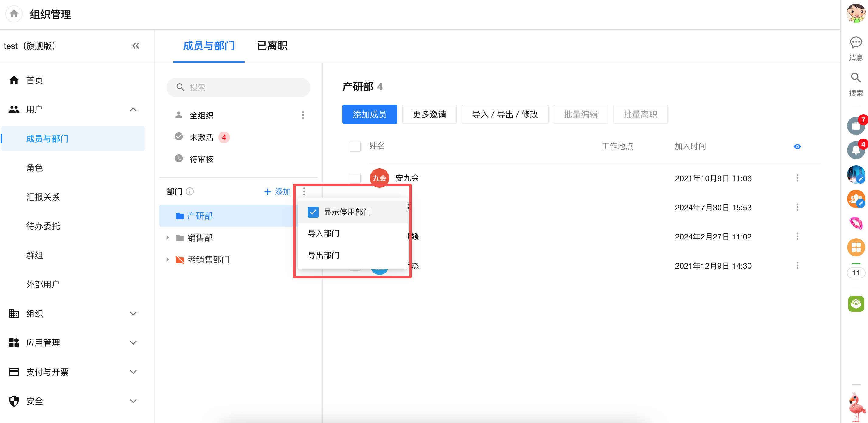This screenshot has width=868, height=423.
Task: Select 老销售部门 disabled department
Action: click(208, 260)
